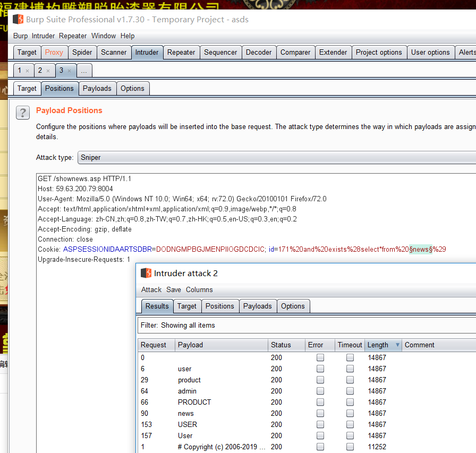Viewport: 476px width, 453px height.
Task: Switch to the Repeater main tab
Action: point(181,52)
